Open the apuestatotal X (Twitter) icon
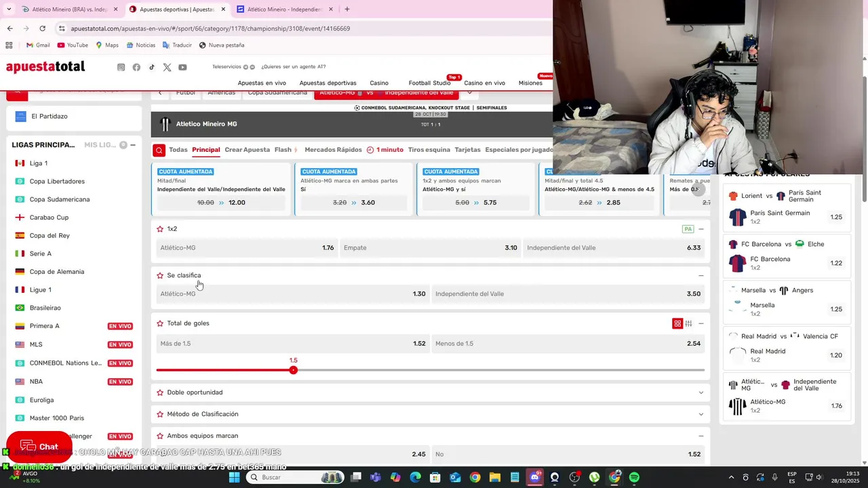The width and height of the screenshot is (868, 488). (167, 67)
